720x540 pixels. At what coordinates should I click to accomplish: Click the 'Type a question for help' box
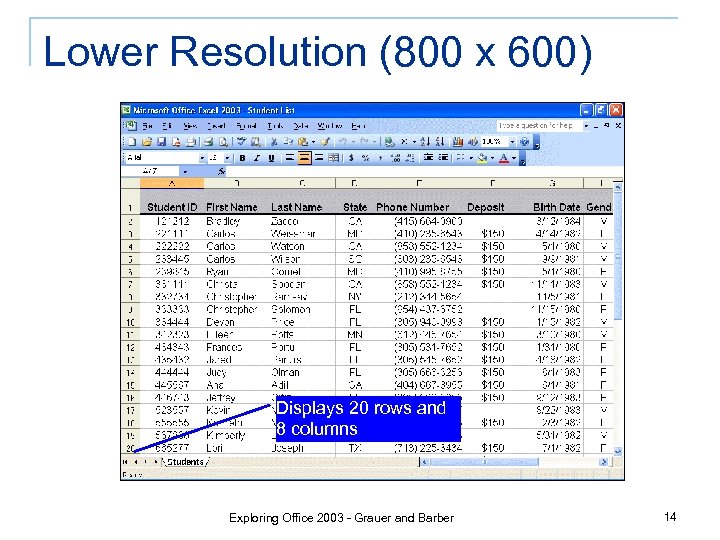coord(539,125)
